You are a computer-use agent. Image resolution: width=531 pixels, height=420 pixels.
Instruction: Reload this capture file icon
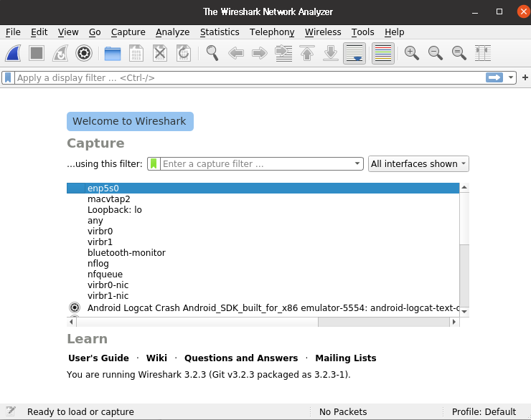(184, 53)
